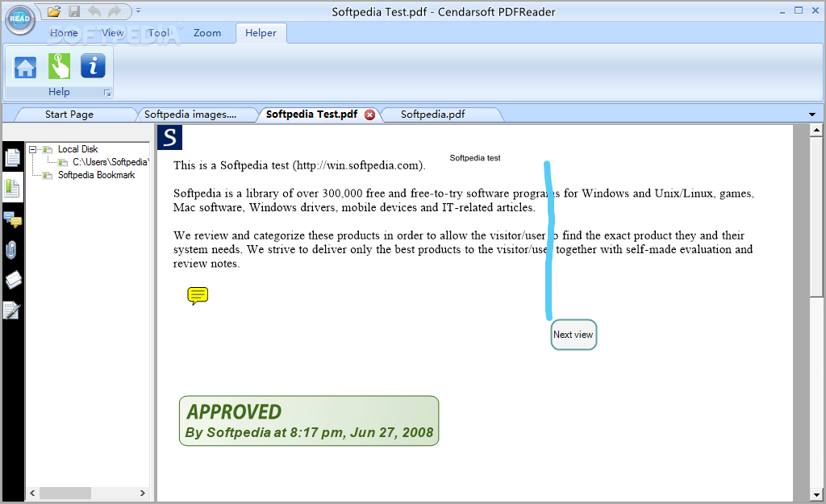
Task: Select the blue freehand line annotation
Action: (x=549, y=240)
